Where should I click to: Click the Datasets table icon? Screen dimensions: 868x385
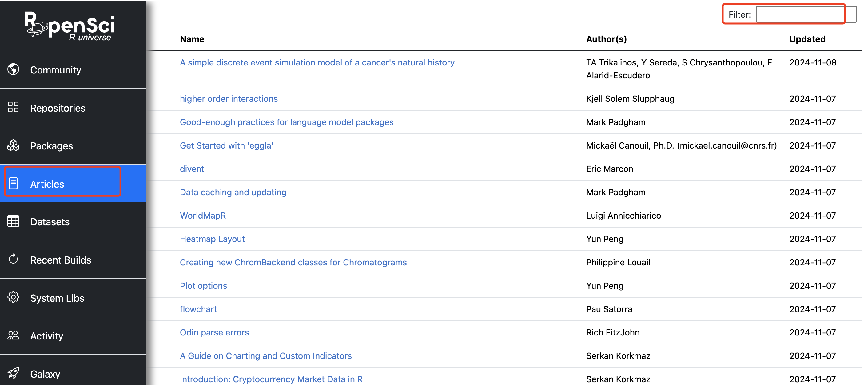[14, 222]
